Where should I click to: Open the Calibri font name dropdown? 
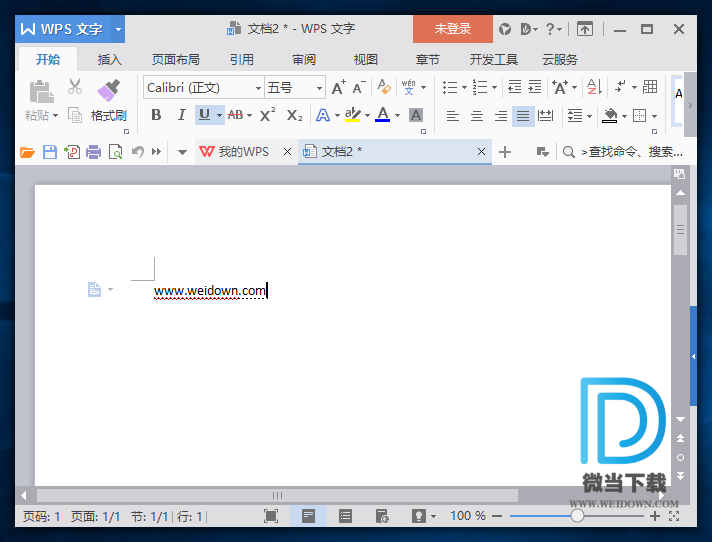coord(257,88)
